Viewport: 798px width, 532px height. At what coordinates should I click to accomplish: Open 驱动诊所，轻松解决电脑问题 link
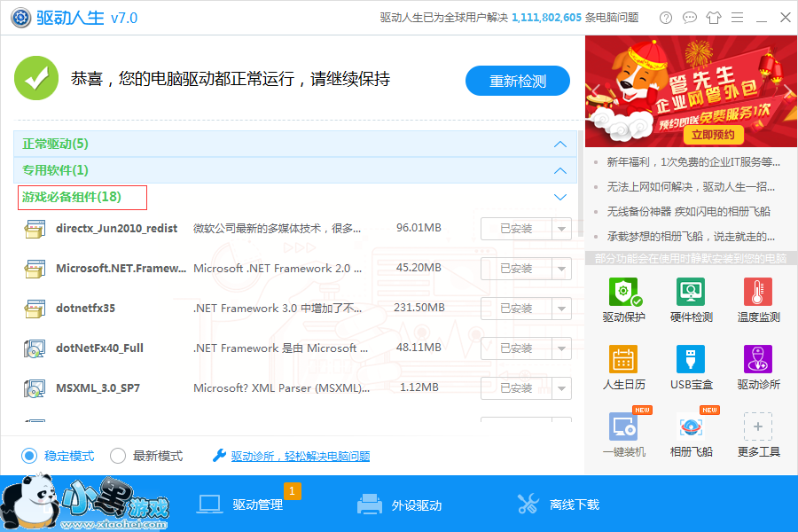(301, 456)
